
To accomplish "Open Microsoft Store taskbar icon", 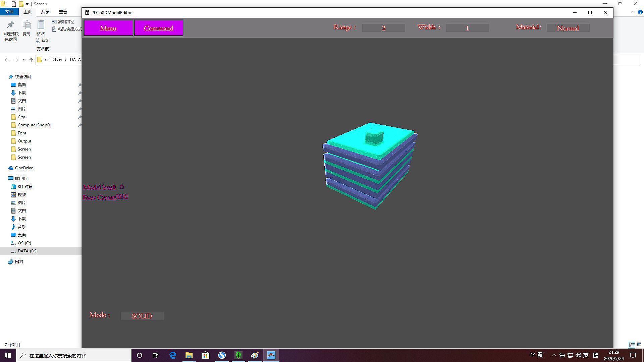I will click(205, 355).
